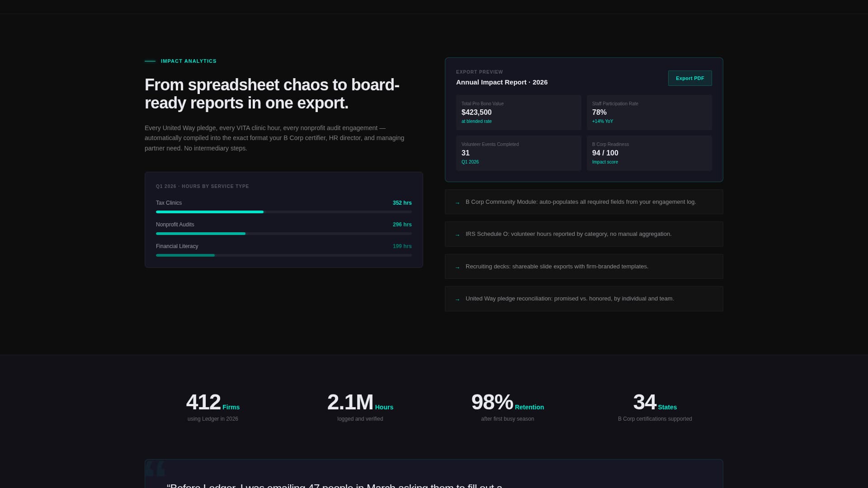Click arrow icon beside IRS Schedule O

(x=457, y=235)
